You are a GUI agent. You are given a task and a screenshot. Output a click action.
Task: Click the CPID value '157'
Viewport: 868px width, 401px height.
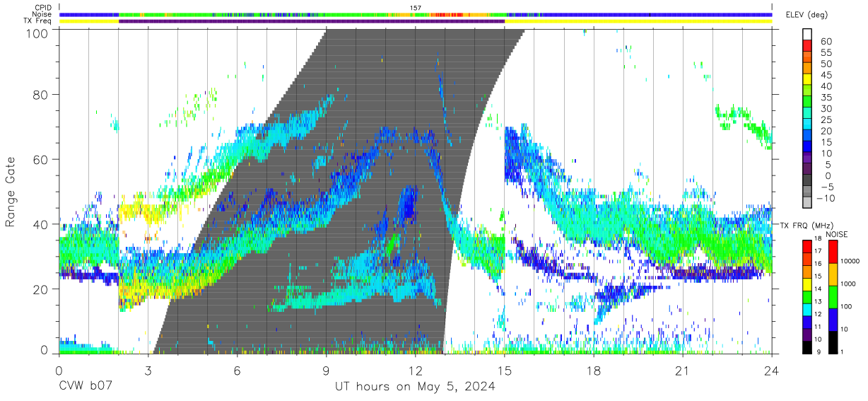[x=416, y=8]
